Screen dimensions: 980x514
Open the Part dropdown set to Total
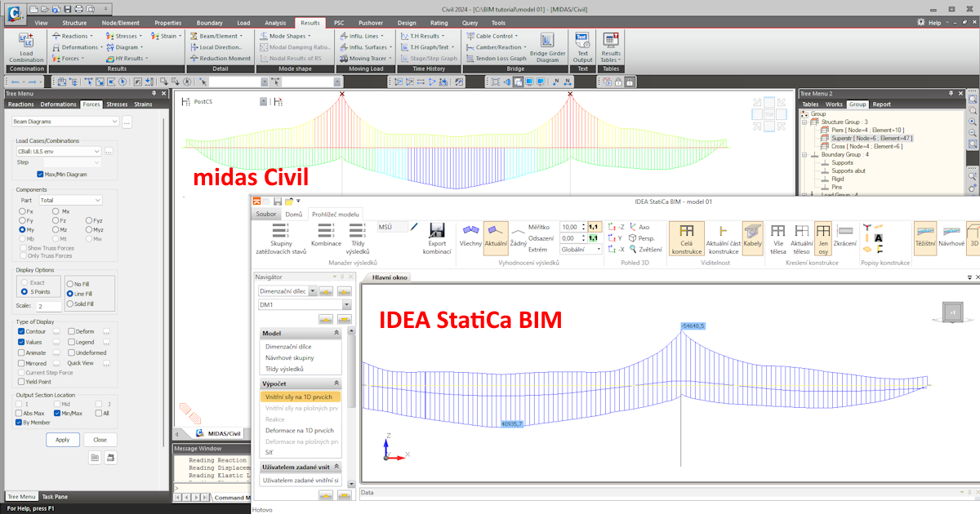tap(69, 200)
